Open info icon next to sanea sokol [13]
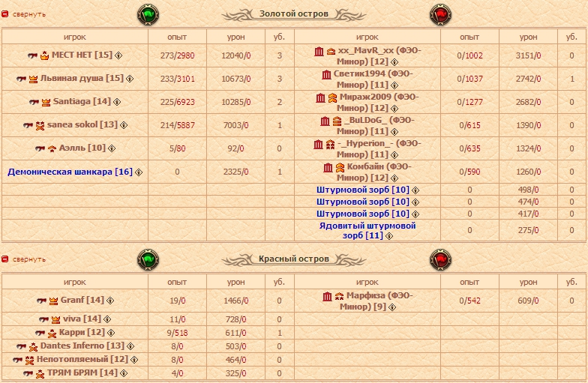588x383 pixels. point(124,125)
